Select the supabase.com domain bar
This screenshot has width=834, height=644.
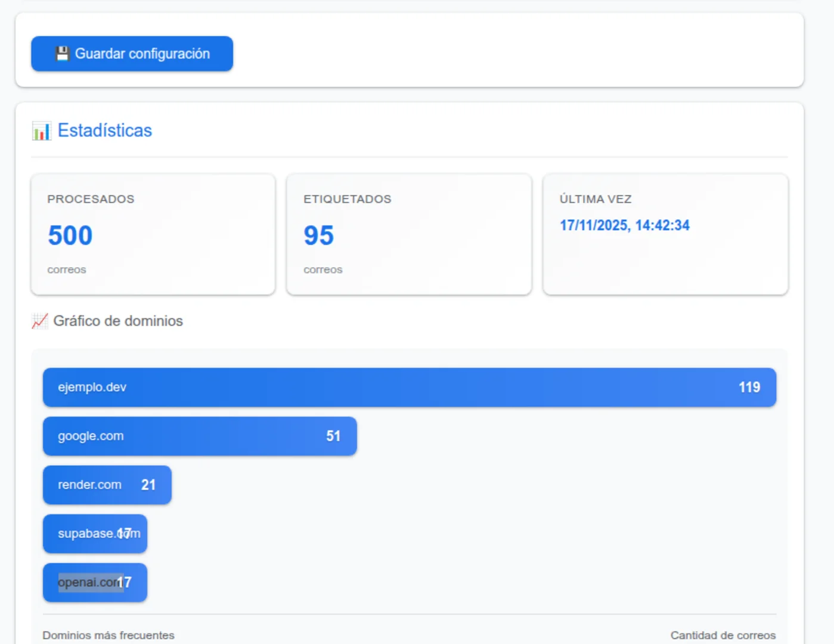point(95,534)
